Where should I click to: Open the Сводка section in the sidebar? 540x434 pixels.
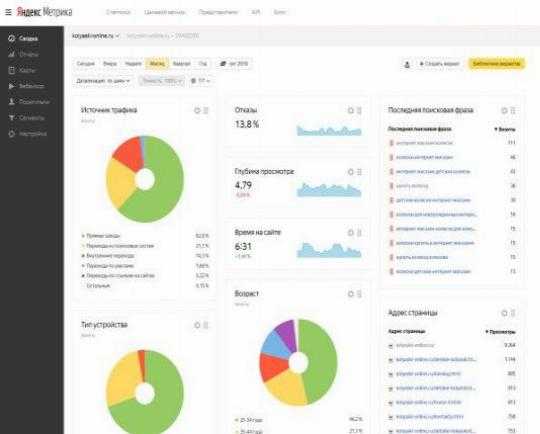pos(23,38)
